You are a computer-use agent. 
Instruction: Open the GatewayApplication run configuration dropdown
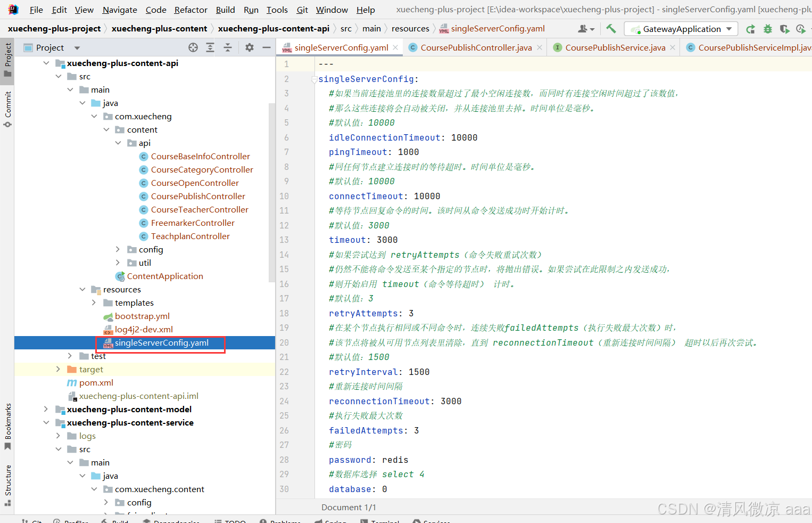[x=682, y=29]
